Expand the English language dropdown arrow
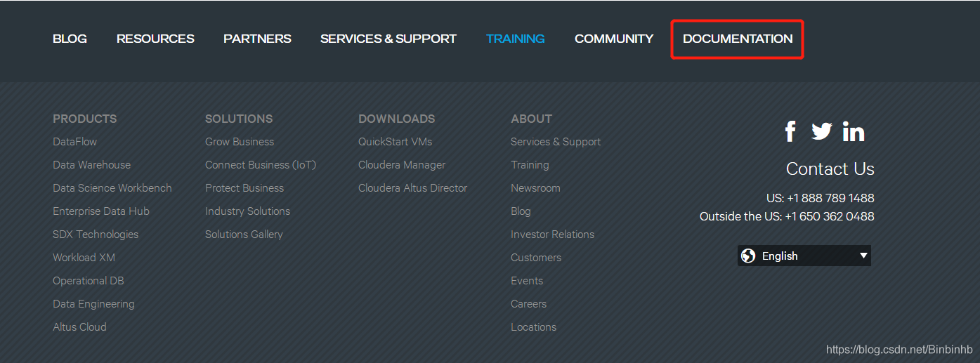Viewport: 980px width, 363px height. pos(863,256)
